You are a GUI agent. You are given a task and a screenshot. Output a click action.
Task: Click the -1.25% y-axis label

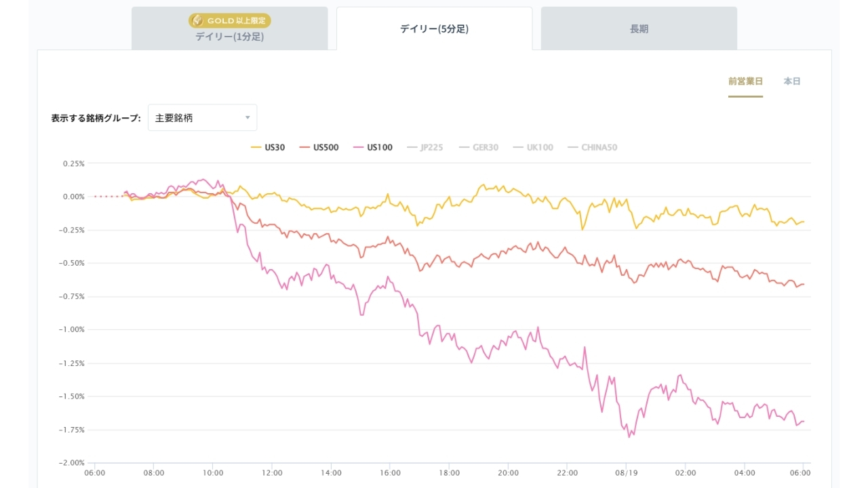click(72, 363)
